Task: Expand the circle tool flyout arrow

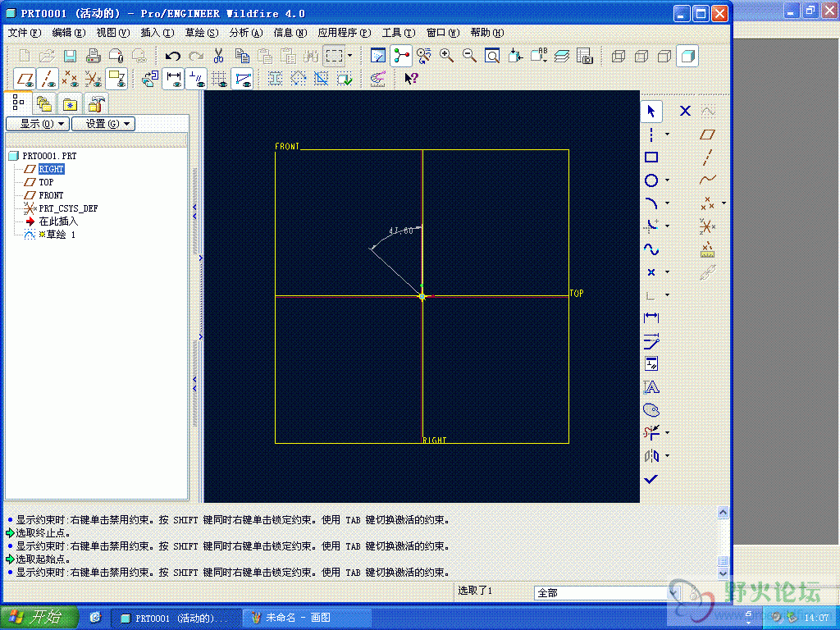Action: coord(668,180)
